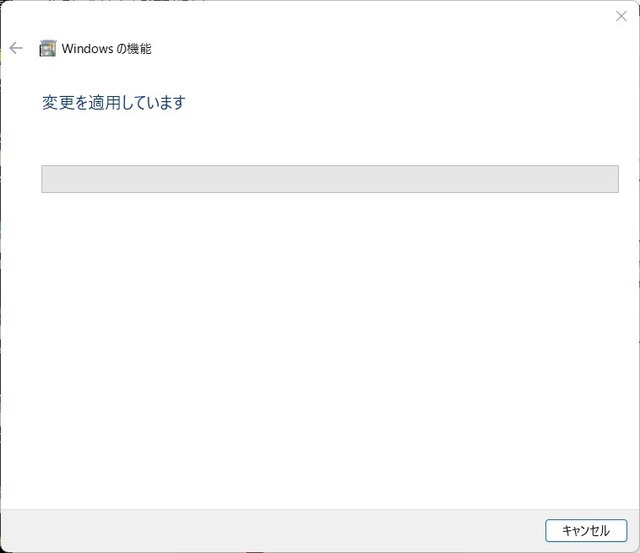Click the word Windows in the title
Image resolution: width=640 pixels, height=553 pixels.
(87, 49)
